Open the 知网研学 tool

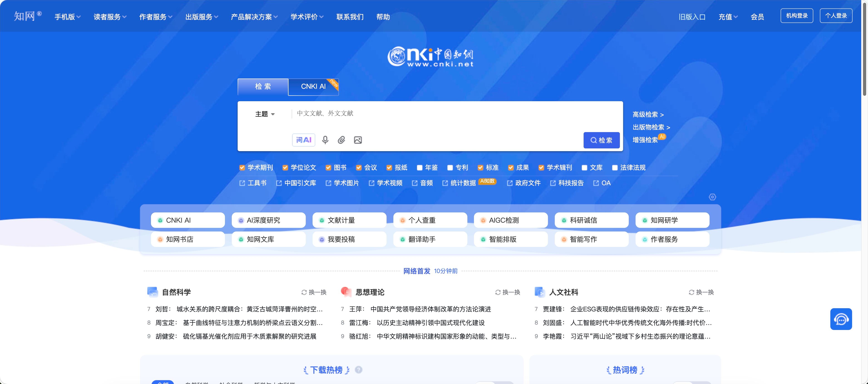[x=672, y=220]
